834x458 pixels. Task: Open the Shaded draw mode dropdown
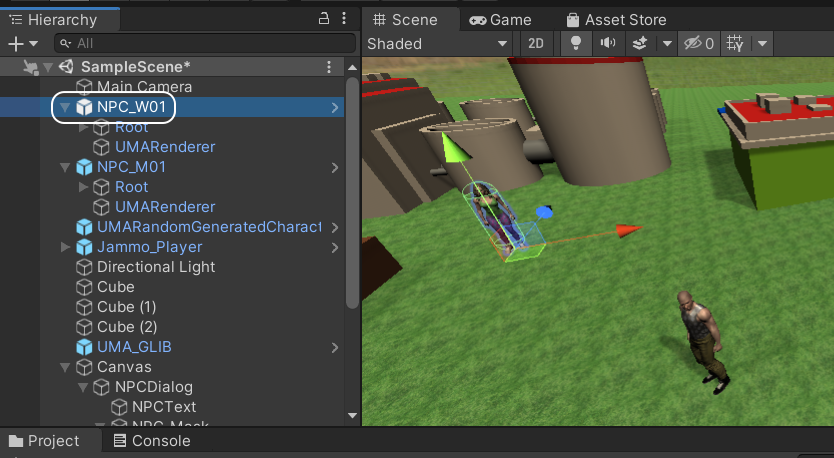pos(437,44)
